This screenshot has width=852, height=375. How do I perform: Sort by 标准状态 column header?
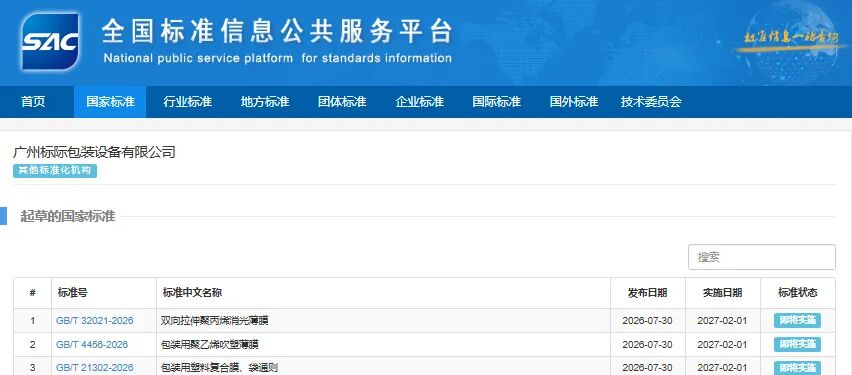[798, 293]
